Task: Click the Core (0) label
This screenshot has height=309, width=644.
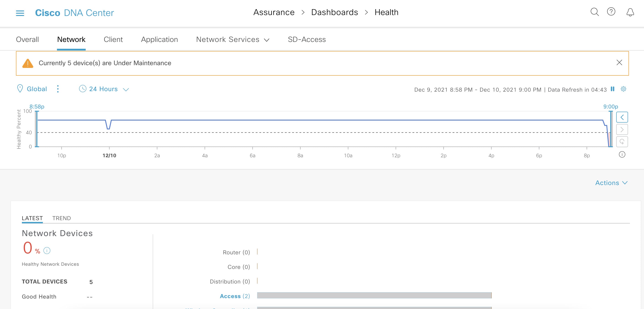Action: click(x=239, y=267)
